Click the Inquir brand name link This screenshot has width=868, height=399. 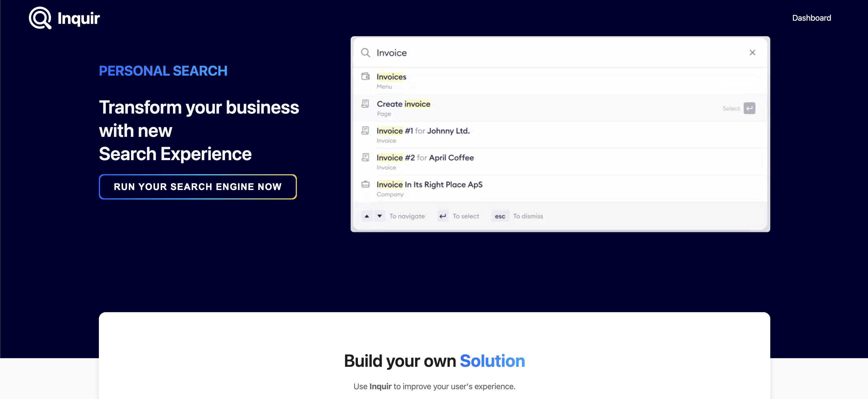78,18
